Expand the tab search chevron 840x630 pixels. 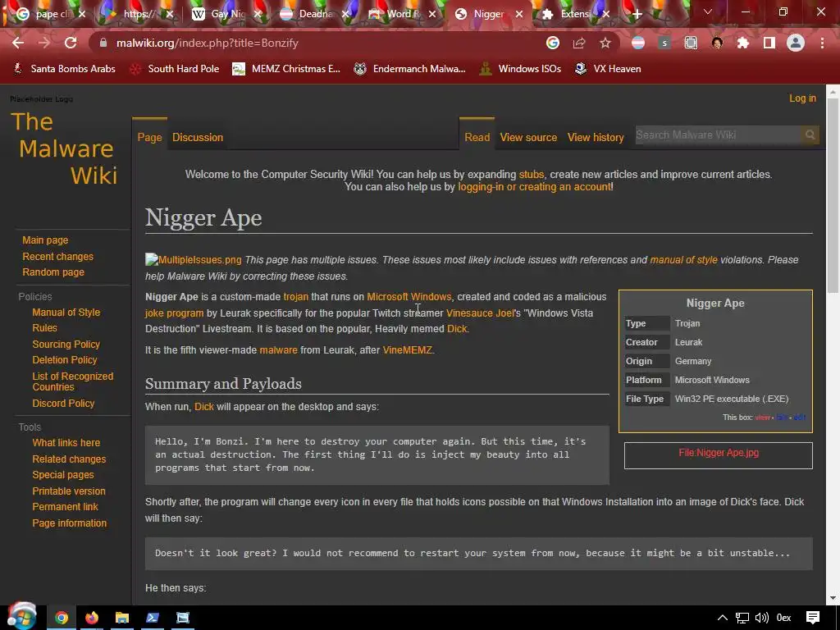pos(708,11)
